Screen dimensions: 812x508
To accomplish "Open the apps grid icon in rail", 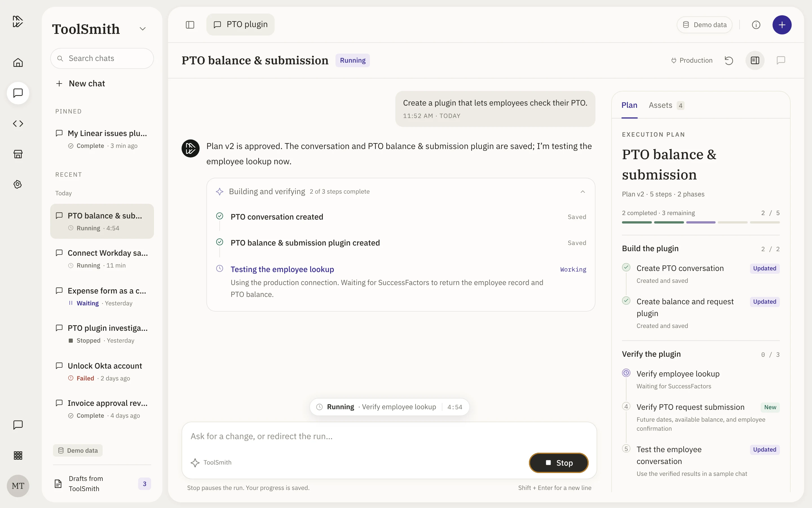I will [x=18, y=455].
